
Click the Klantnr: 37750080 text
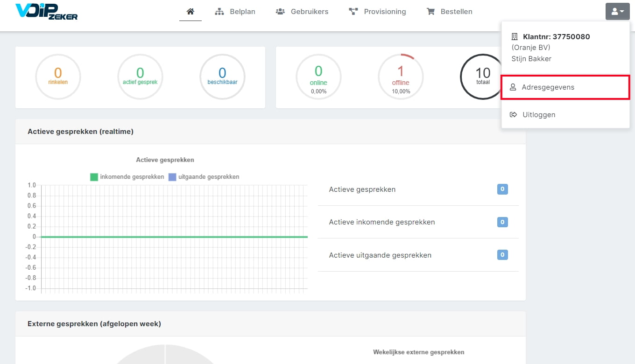(x=557, y=36)
